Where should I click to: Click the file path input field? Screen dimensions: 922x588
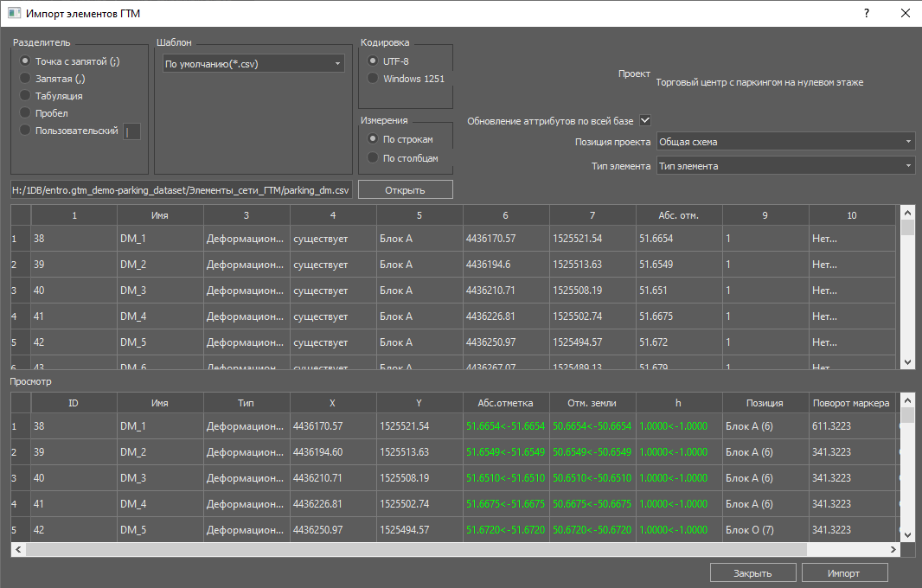tap(182, 189)
